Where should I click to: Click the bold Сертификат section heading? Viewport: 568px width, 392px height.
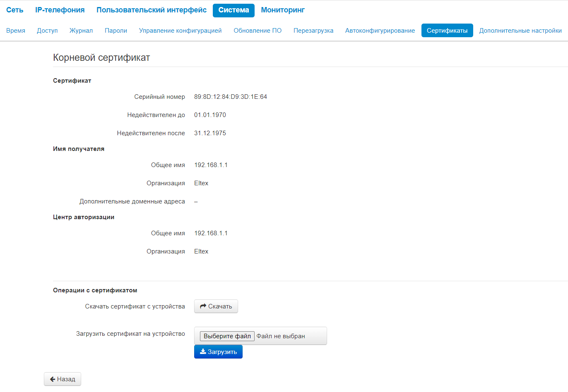tap(72, 81)
